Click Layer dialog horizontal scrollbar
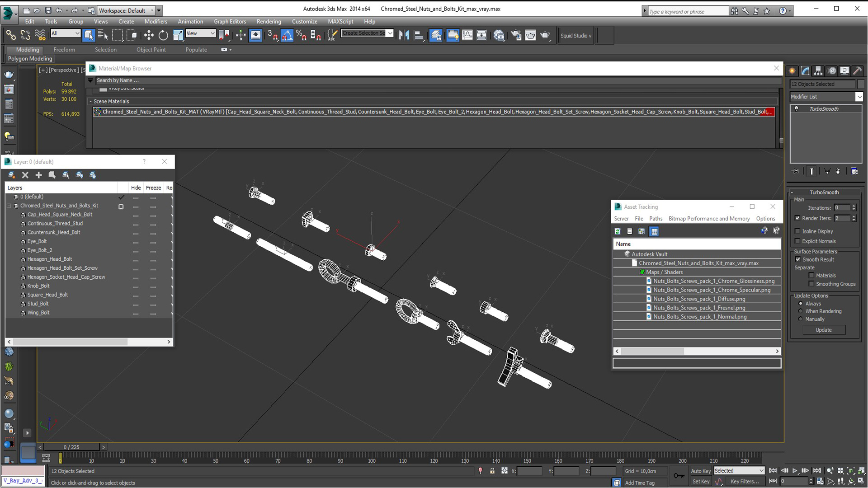The height and width of the screenshot is (488, 868). (x=70, y=342)
